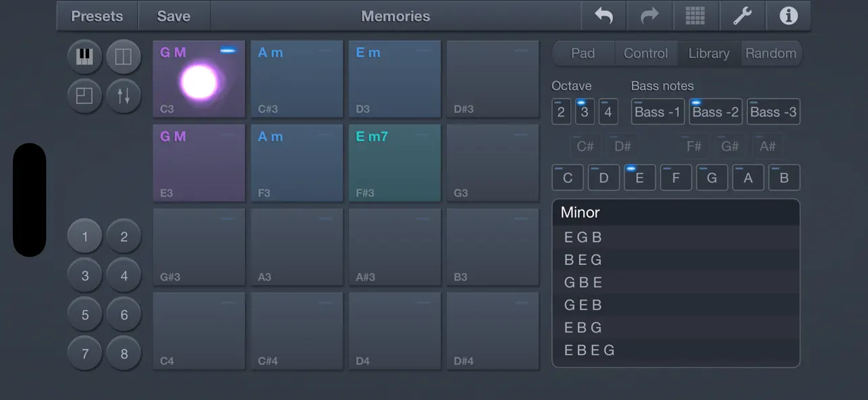The image size is (868, 400).
Task: Trigger the E m7 chord pad
Action: pos(394,162)
